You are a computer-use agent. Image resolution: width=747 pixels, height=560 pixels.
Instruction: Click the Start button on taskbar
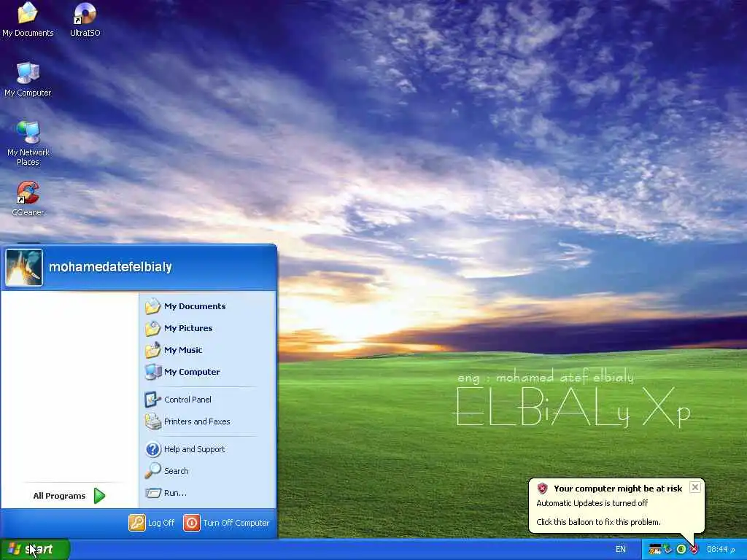[35, 549]
